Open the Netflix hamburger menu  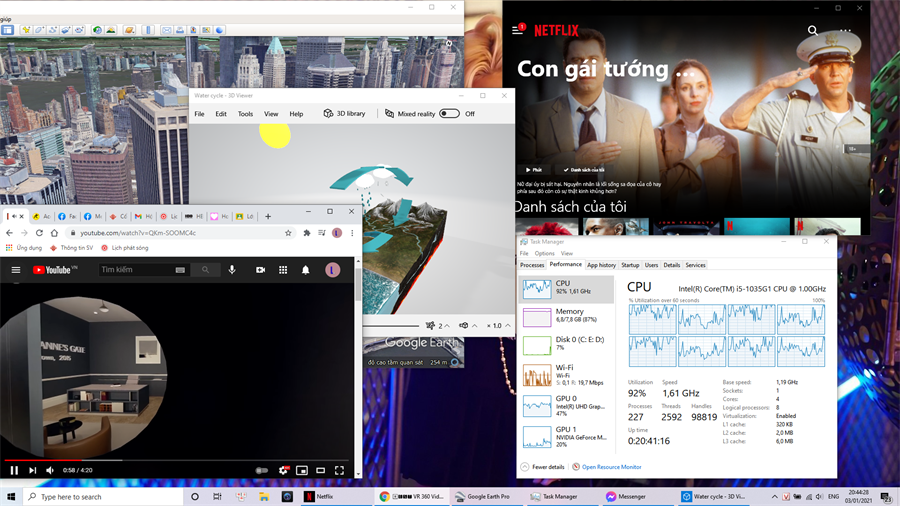coord(517,30)
